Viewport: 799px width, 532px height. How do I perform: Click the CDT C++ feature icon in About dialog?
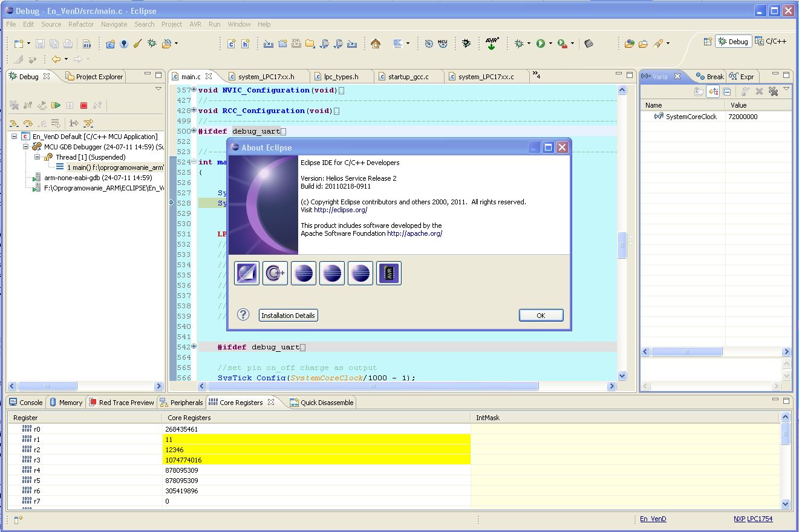[x=275, y=273]
